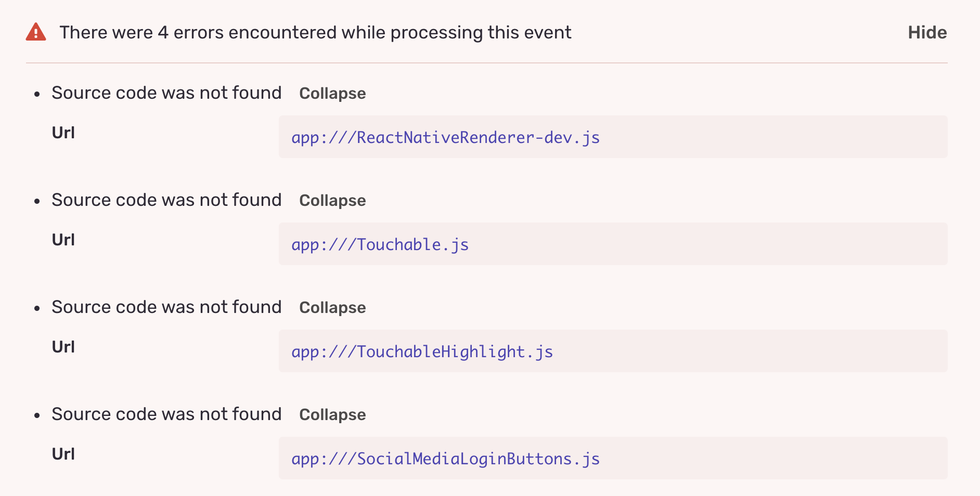Select the Url label of the second error

63,239
